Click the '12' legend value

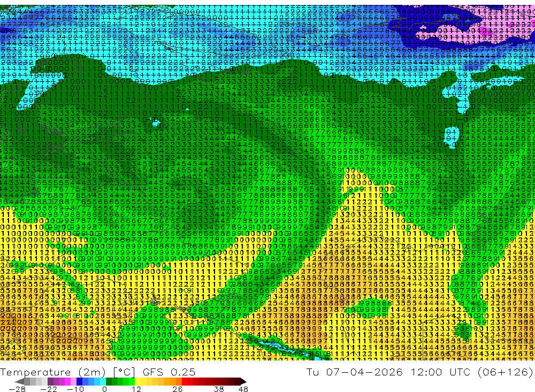coord(136,389)
